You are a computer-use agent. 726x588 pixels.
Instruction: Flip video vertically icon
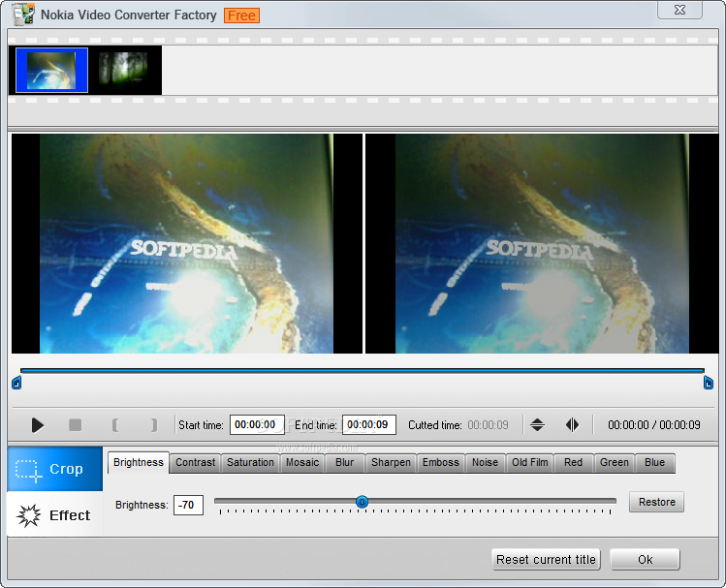click(x=537, y=424)
